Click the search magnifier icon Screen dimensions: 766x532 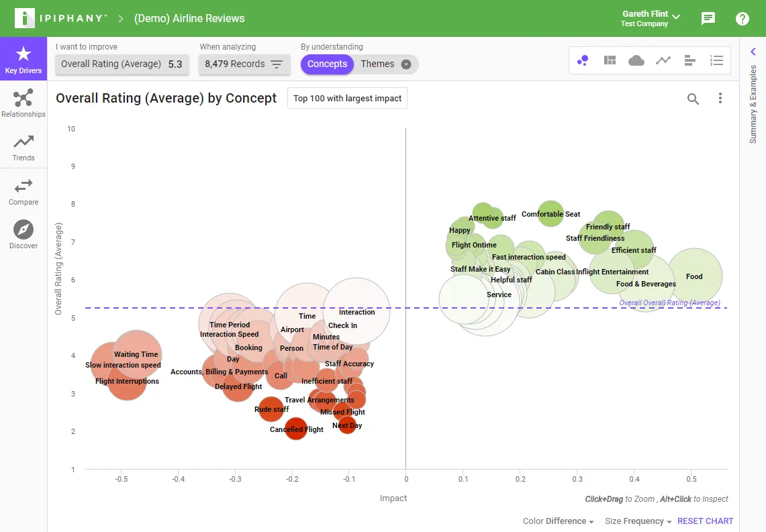(x=693, y=99)
